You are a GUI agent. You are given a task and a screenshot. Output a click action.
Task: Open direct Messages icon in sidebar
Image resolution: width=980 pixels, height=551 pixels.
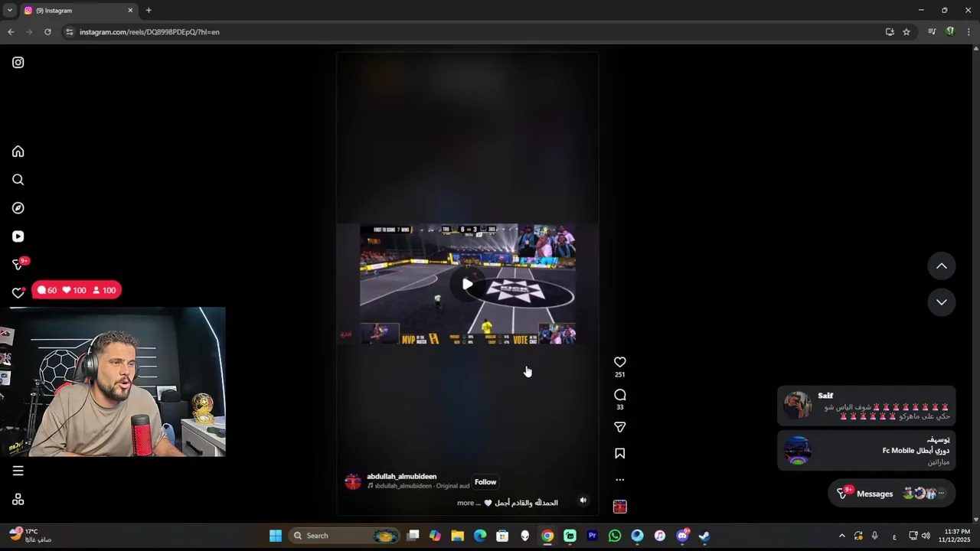coord(18,265)
